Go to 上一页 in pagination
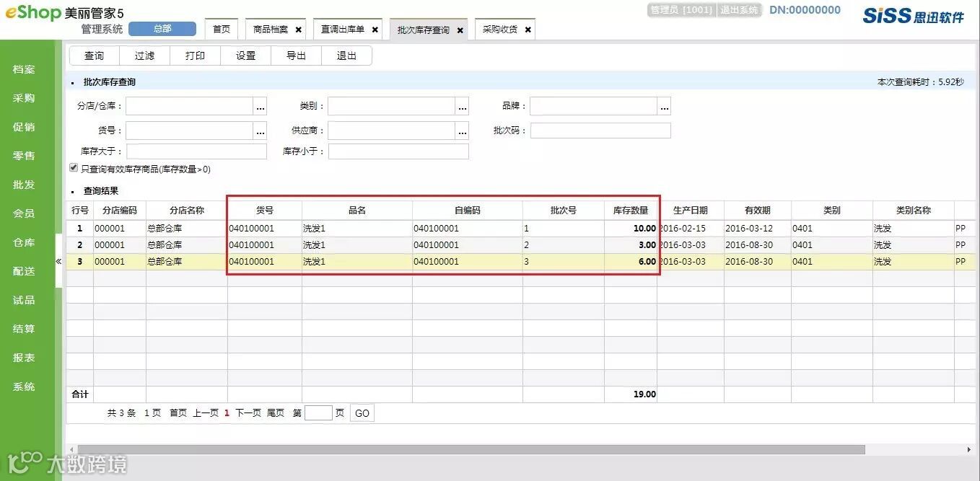The image size is (980, 481). [206, 413]
